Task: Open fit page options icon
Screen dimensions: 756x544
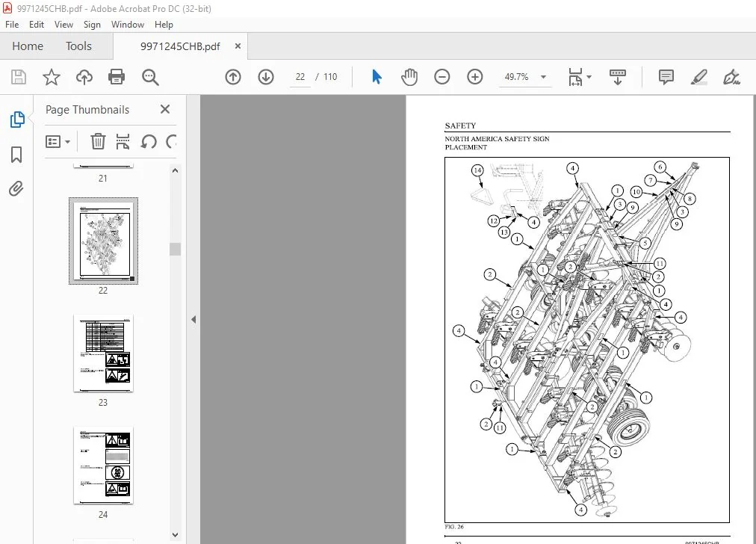Action: pos(575,77)
